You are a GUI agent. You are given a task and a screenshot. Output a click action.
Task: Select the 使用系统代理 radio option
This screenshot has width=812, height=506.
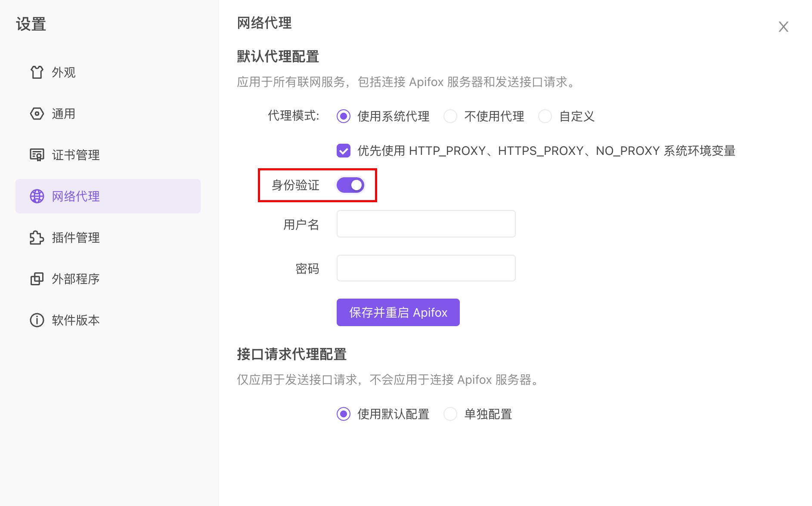[344, 116]
